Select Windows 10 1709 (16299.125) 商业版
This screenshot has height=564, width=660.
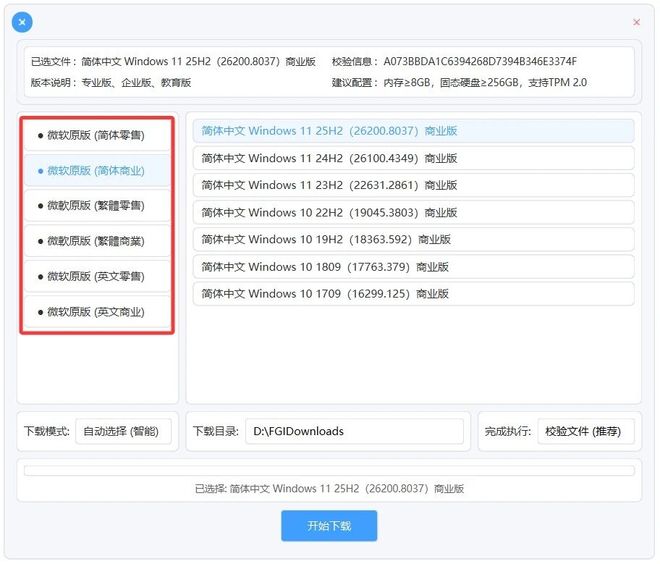click(x=413, y=294)
